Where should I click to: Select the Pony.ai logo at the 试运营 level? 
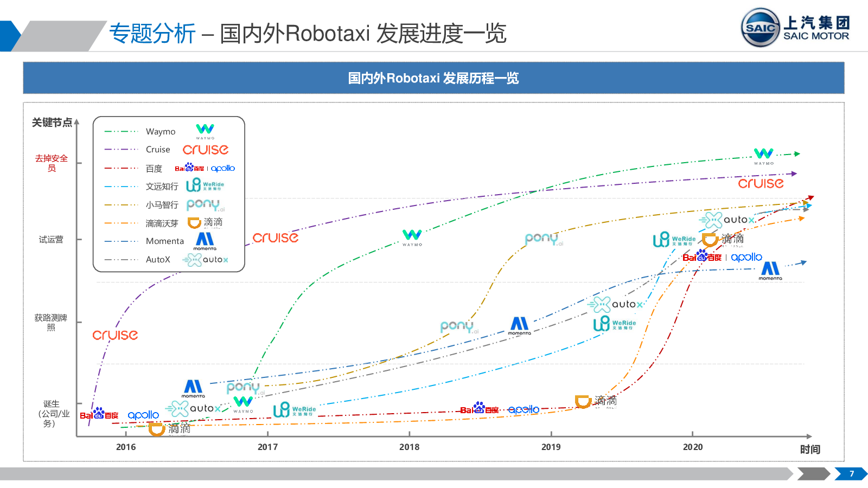click(x=544, y=239)
